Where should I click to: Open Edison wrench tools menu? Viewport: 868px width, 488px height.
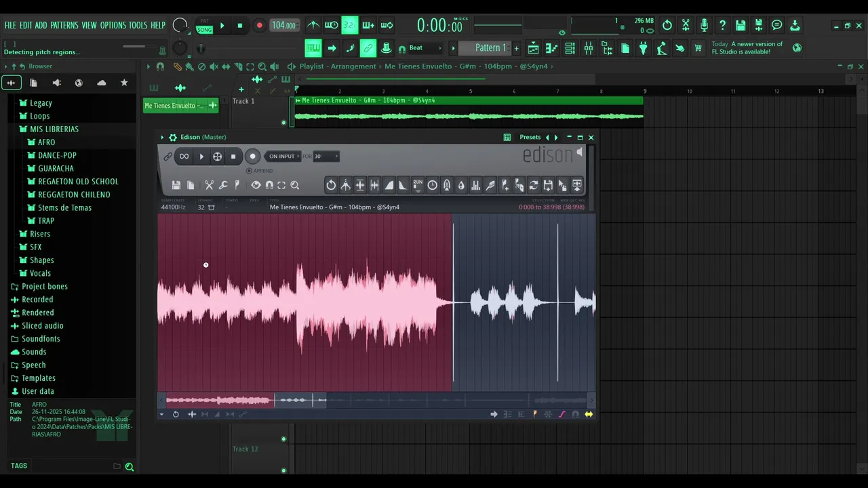(x=223, y=185)
